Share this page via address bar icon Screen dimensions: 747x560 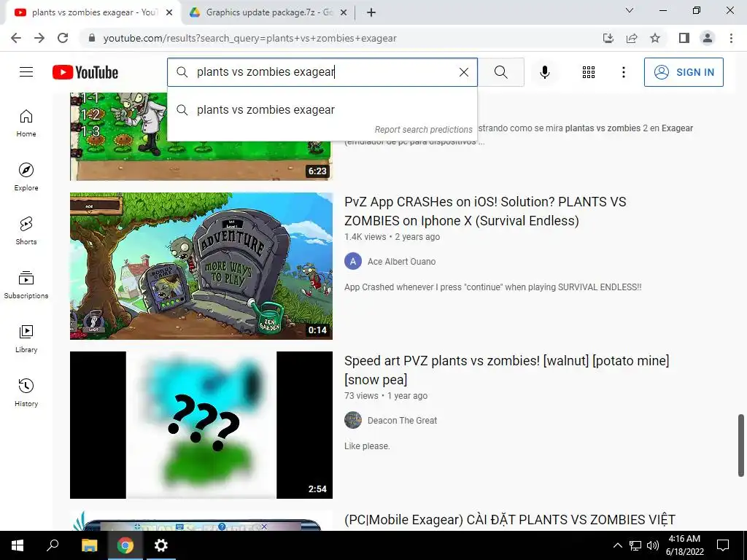(632, 38)
